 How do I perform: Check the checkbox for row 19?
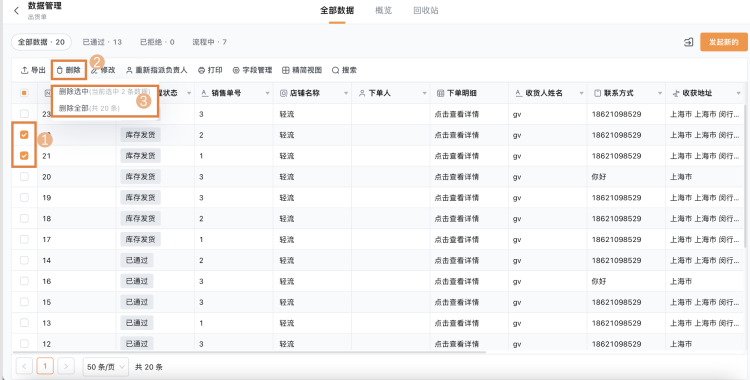tap(24, 198)
